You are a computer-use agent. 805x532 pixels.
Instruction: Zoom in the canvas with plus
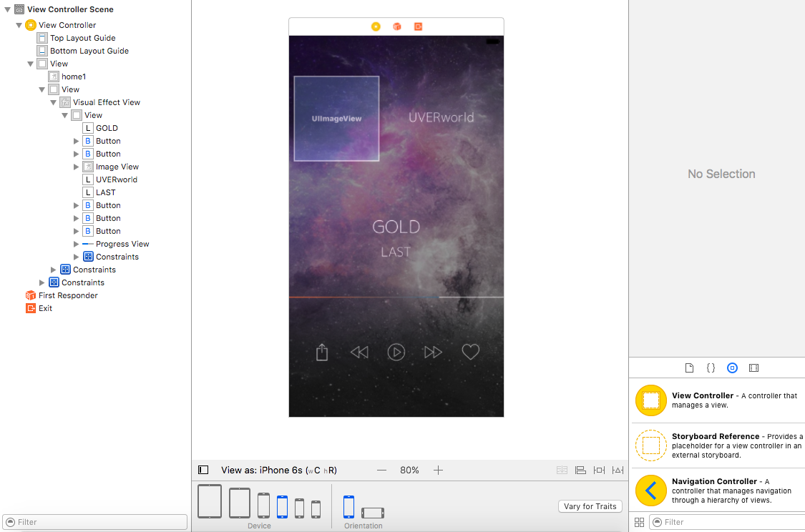[x=438, y=470]
